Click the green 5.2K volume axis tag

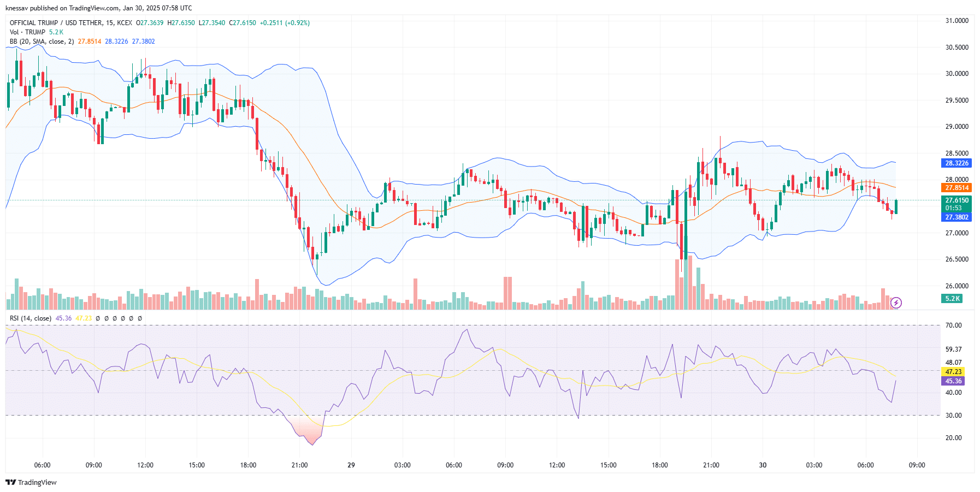tap(952, 299)
